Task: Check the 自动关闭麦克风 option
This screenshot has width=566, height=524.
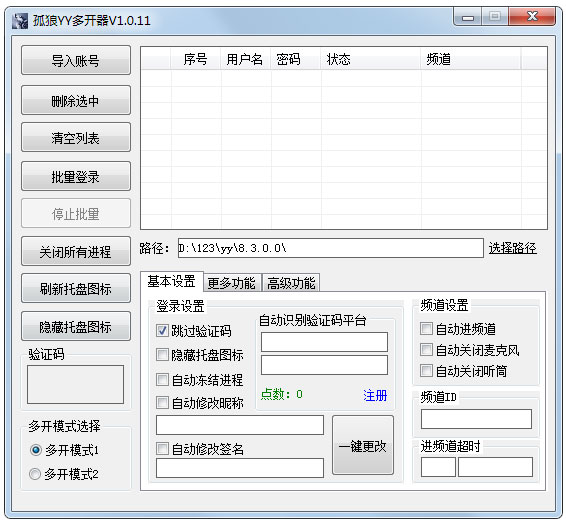Action: pyautogui.click(x=426, y=349)
